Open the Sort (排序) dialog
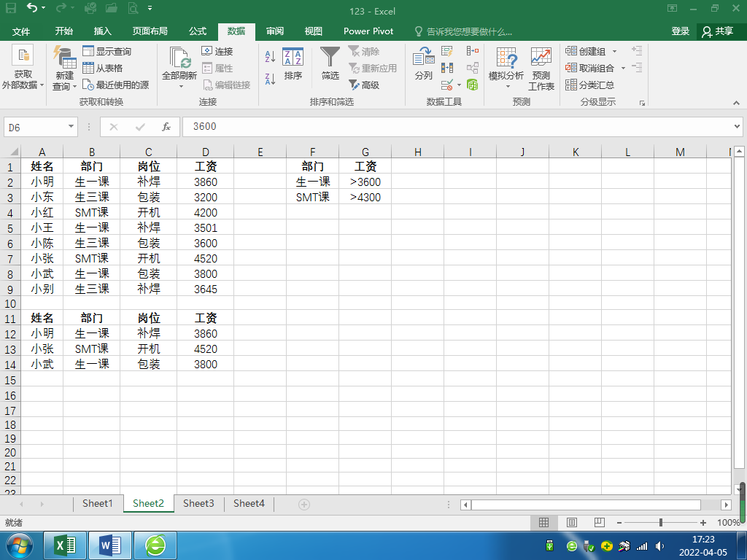The image size is (747, 560). coord(293,63)
